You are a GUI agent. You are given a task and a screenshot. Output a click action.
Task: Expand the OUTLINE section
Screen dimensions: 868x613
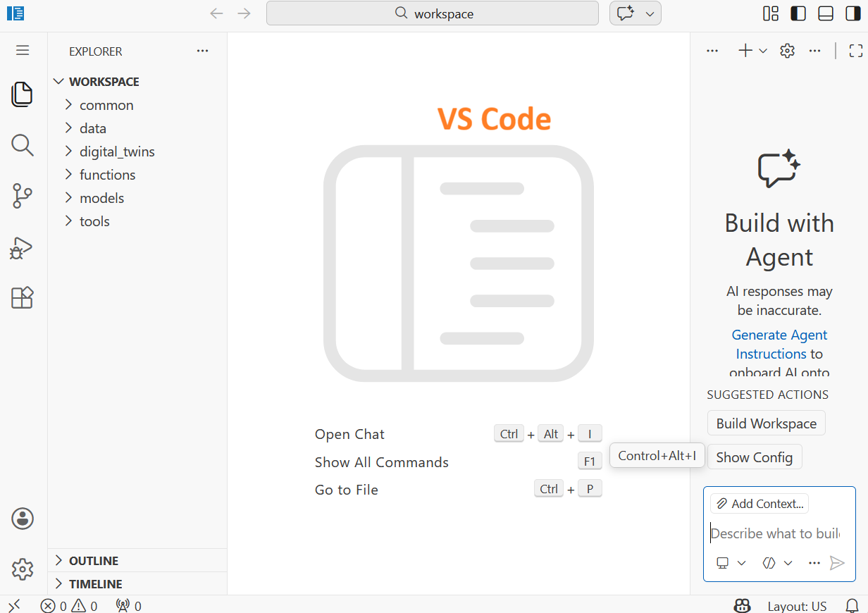tap(137, 561)
